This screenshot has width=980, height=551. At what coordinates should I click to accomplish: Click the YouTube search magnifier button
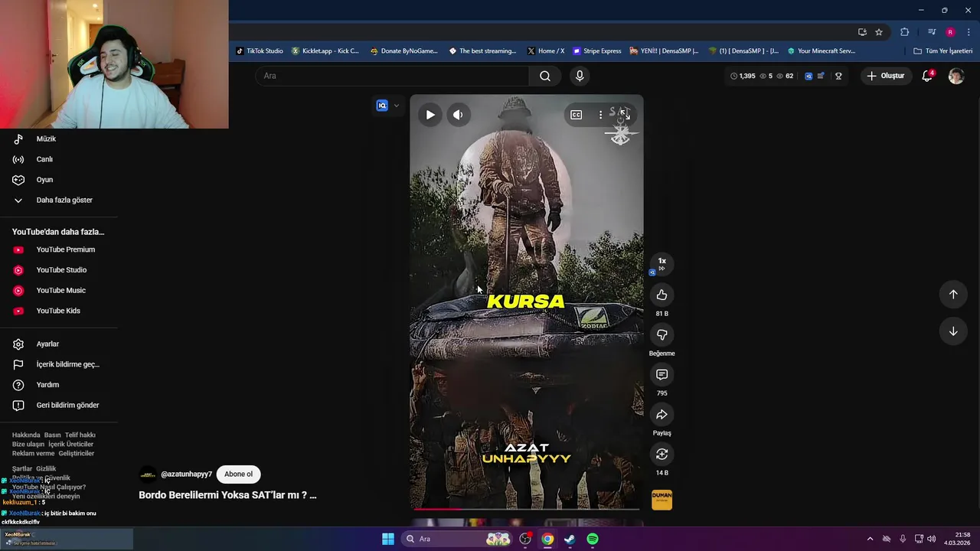click(x=545, y=76)
